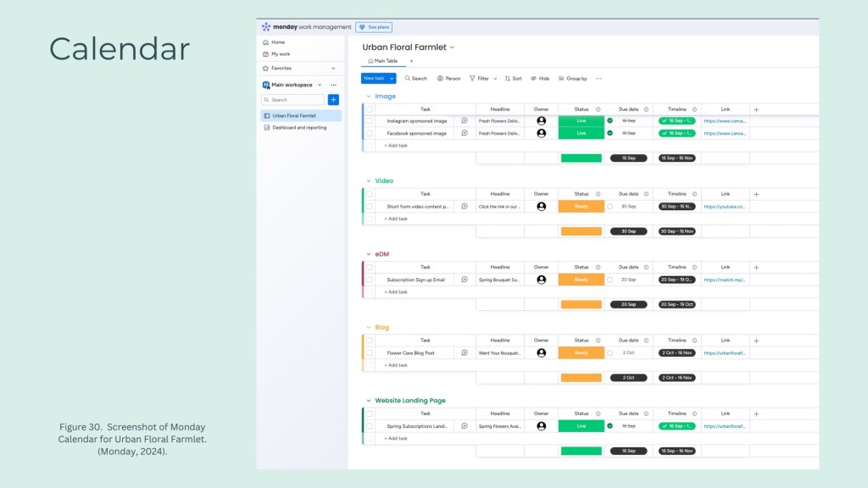Click the orange Ready status for Flower Care Blog Post
Viewport: 868px width, 488px height.
click(581, 352)
